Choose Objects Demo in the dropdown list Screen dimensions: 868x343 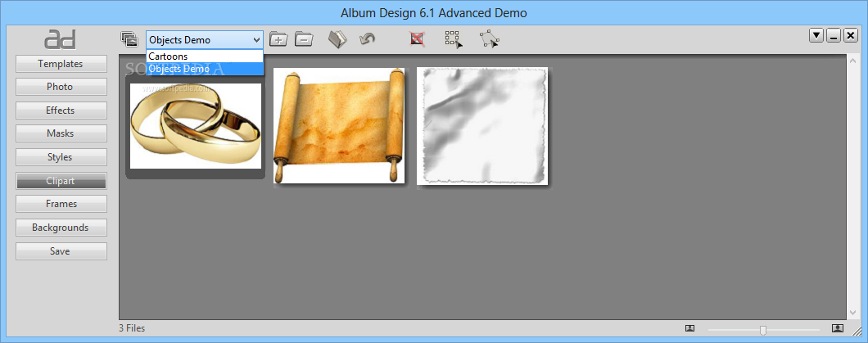pos(205,69)
